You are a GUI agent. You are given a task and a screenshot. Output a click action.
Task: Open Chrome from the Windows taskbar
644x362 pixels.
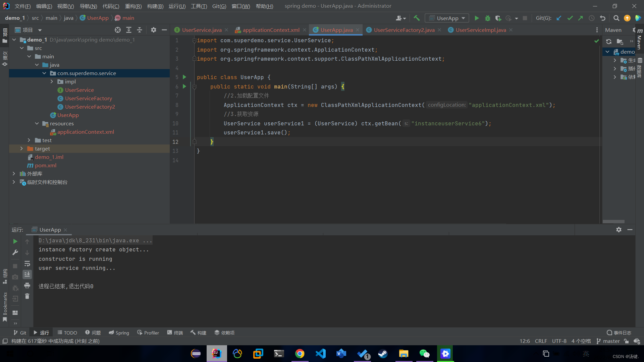tap(300, 354)
